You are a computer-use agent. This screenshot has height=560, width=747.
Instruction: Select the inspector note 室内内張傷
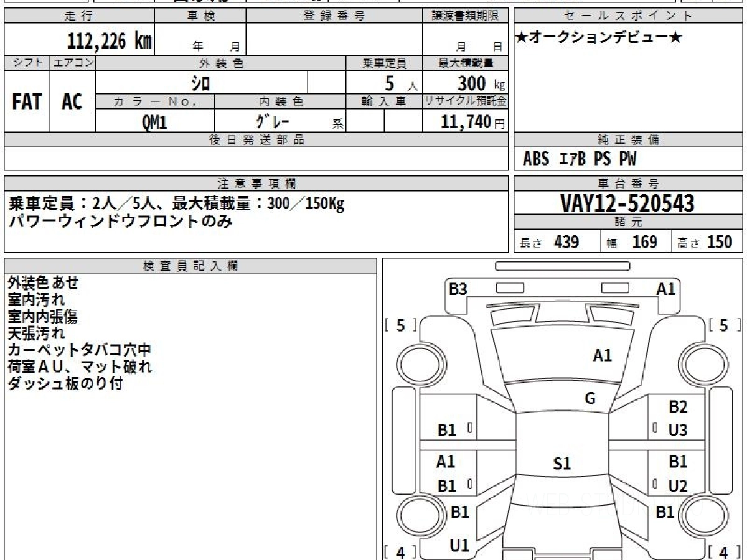(x=43, y=317)
